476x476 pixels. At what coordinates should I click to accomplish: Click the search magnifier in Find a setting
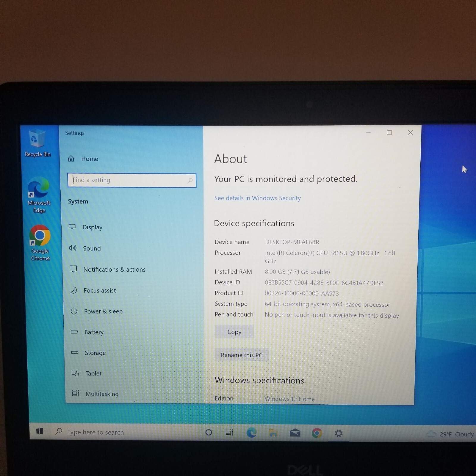[x=190, y=181]
